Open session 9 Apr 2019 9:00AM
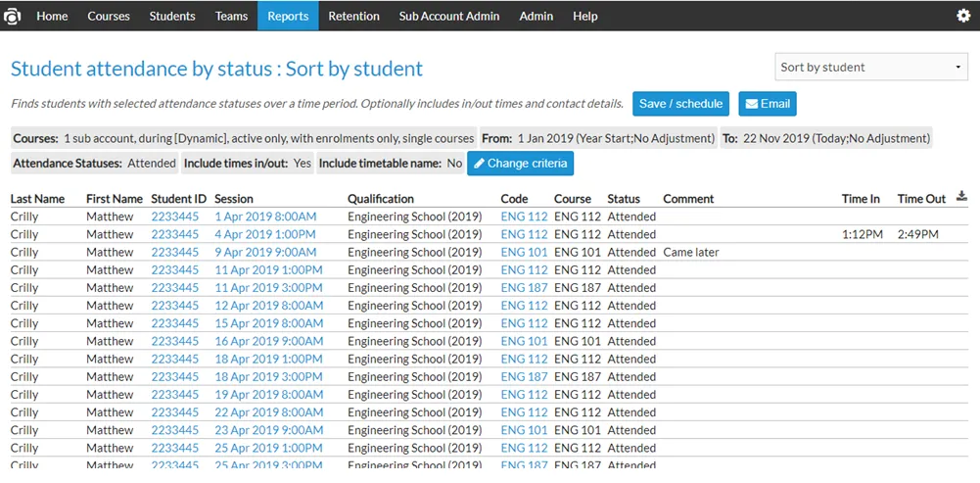 coord(265,252)
